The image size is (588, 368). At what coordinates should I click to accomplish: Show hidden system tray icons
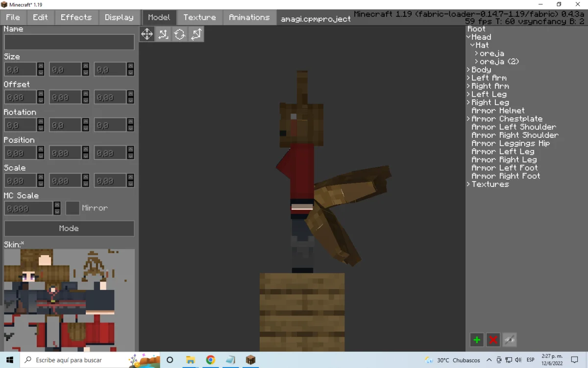(489, 360)
